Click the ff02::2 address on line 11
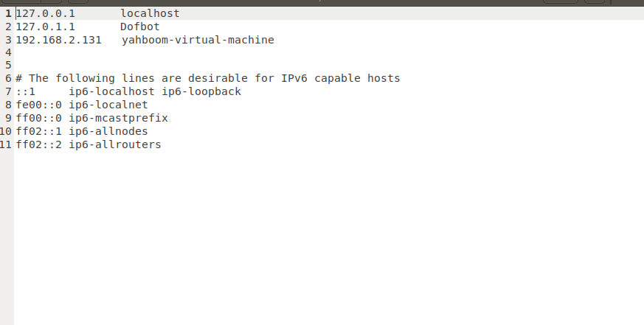The height and width of the screenshot is (325, 644). (x=38, y=144)
